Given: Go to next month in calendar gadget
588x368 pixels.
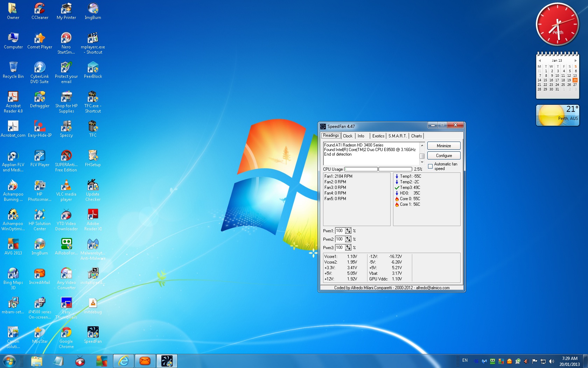Looking at the screenshot, I should [575, 61].
